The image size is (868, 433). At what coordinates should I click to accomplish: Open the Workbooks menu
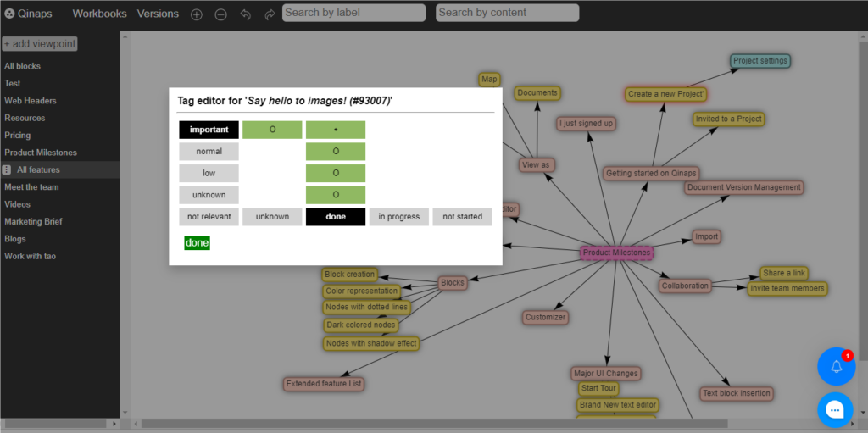tap(100, 14)
